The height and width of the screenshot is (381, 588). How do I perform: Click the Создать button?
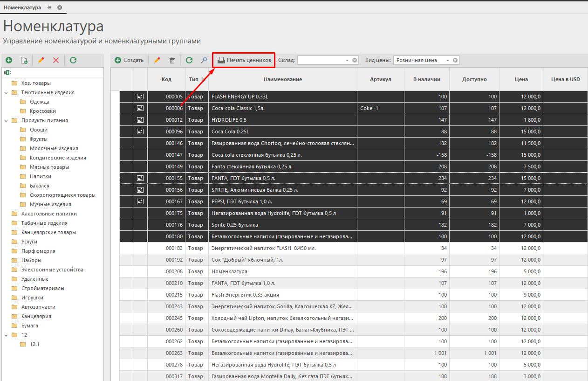(129, 60)
